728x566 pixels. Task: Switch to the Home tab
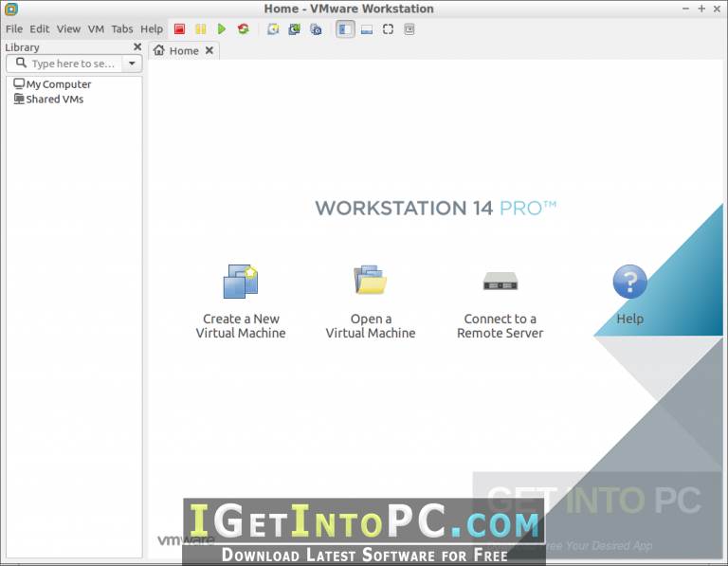coord(184,50)
